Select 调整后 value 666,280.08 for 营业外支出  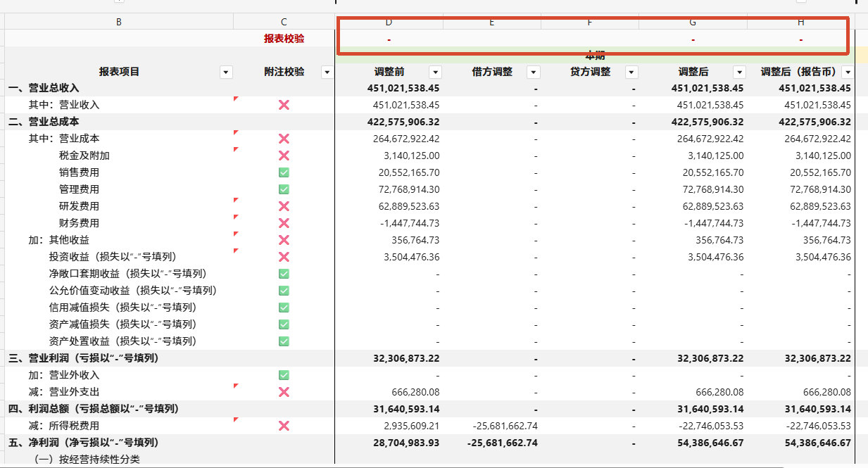(719, 392)
